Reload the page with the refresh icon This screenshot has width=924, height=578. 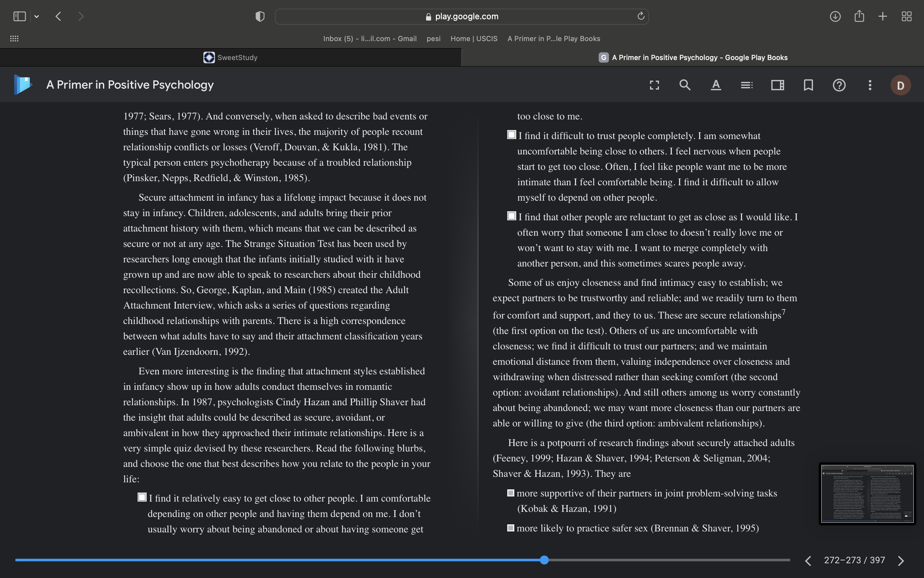(x=641, y=16)
